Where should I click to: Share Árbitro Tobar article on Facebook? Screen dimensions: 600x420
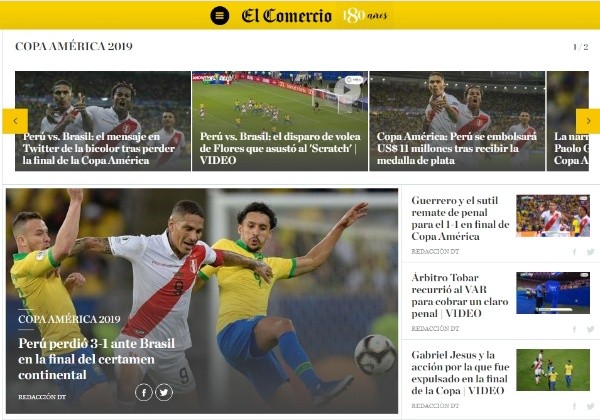pyautogui.click(x=574, y=329)
